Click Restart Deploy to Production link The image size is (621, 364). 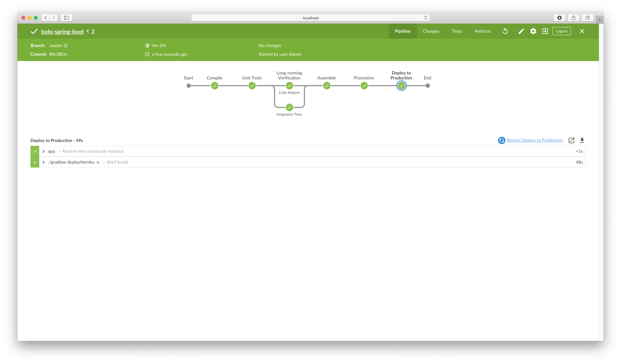click(x=535, y=140)
